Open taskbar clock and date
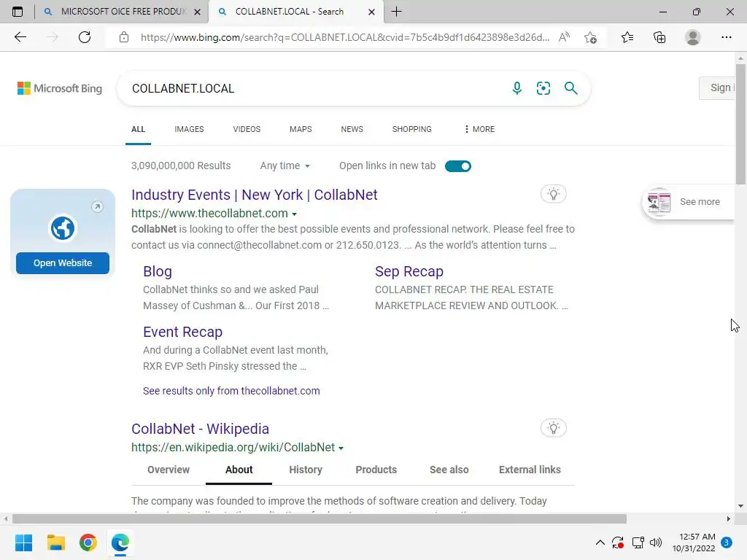The width and height of the screenshot is (747, 560). pos(694,542)
